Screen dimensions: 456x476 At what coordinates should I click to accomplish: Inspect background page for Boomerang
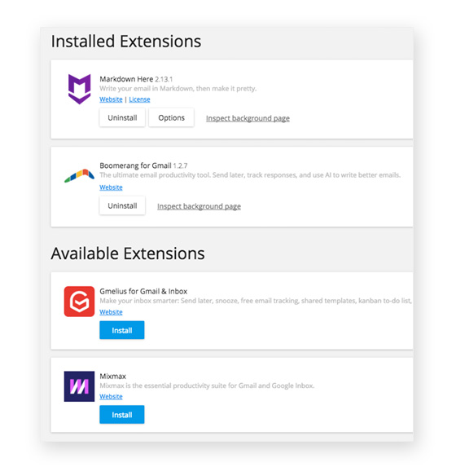(199, 206)
